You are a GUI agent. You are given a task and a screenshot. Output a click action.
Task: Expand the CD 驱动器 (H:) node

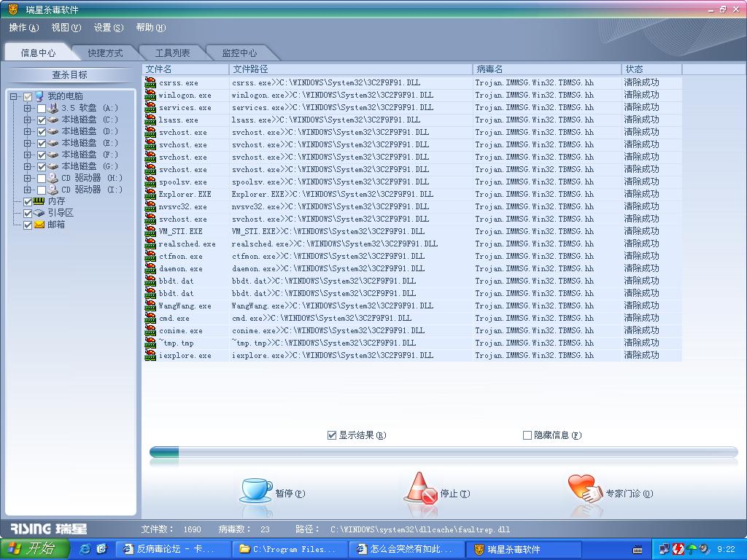pyautogui.click(x=28, y=178)
